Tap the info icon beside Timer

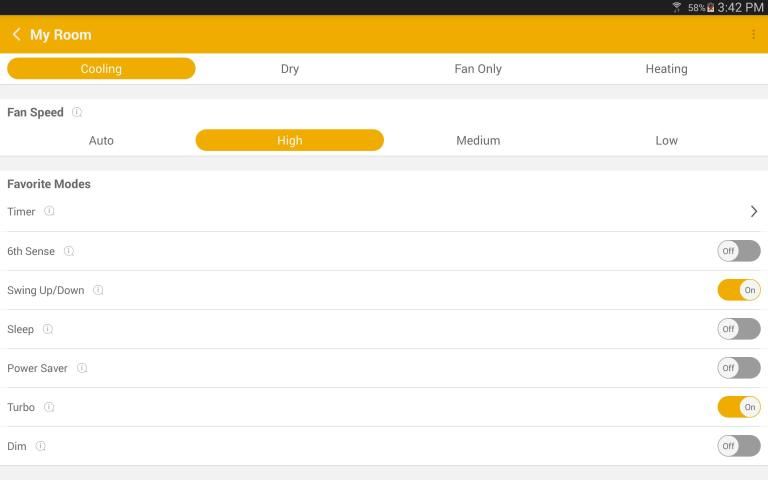click(49, 212)
